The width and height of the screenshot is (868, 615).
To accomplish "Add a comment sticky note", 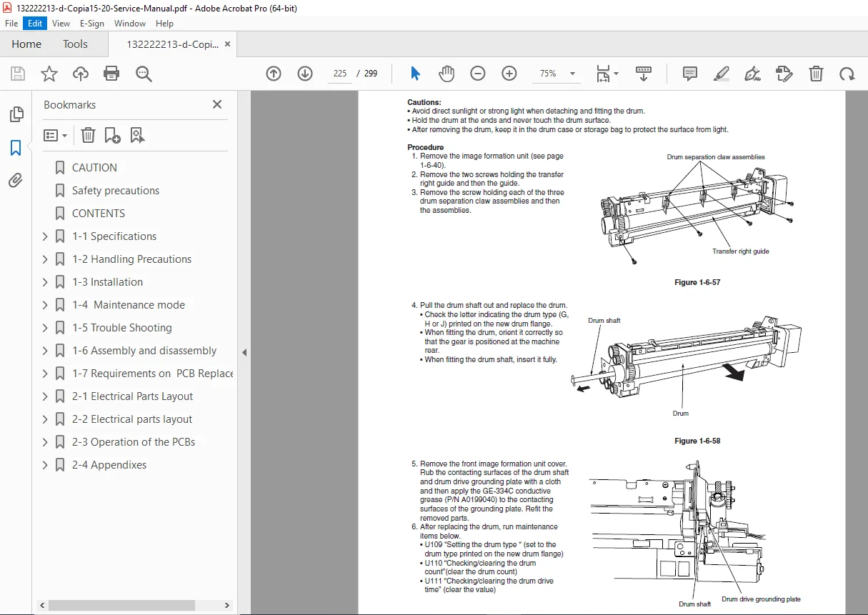I will pos(690,74).
